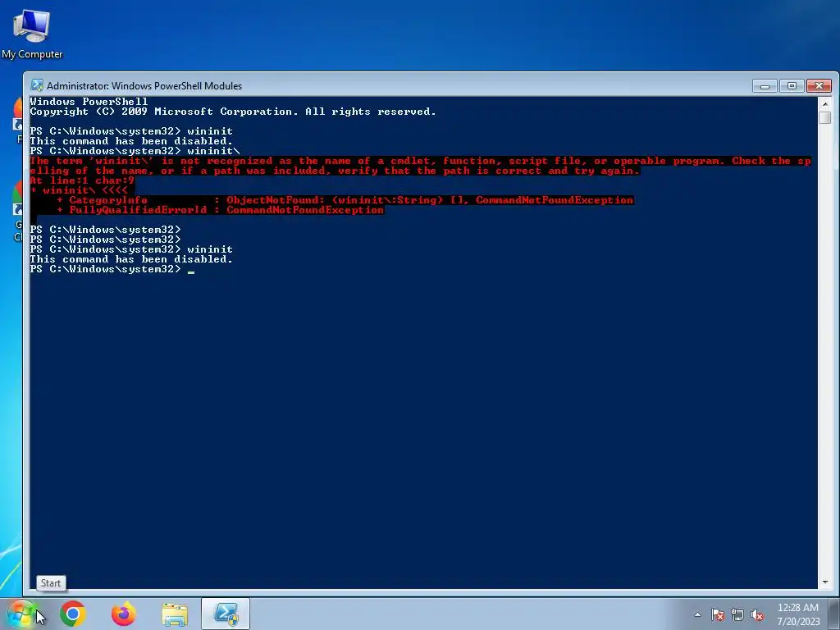This screenshot has width=840, height=630.
Task: Launch Google Chrome from the taskbar
Action: coord(73,614)
